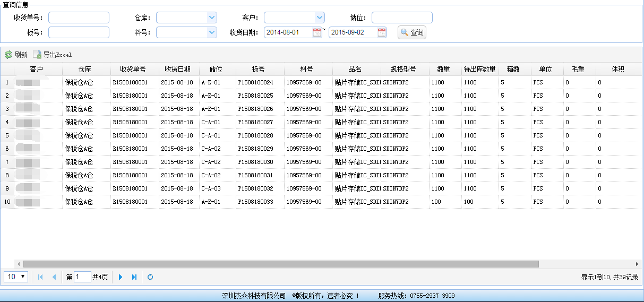
Task: Click the refresh (刷新) toolbar icon
Action: pos(8,55)
